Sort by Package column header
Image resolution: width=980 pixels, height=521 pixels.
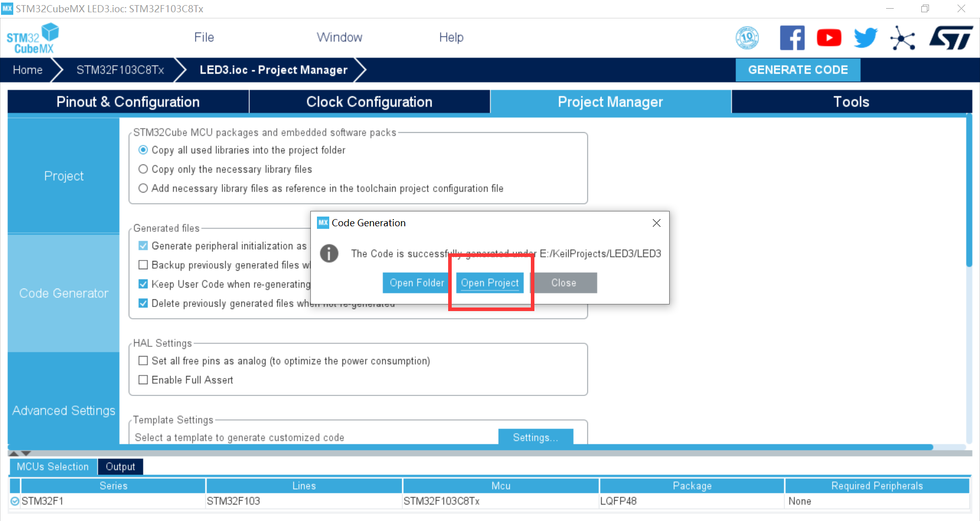tap(692, 486)
